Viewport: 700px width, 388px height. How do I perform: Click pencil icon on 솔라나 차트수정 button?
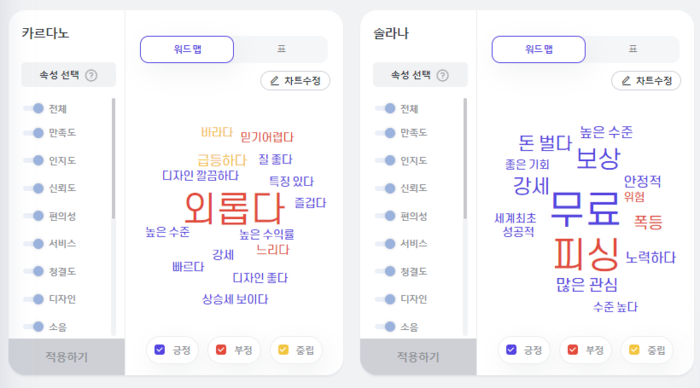coord(626,81)
